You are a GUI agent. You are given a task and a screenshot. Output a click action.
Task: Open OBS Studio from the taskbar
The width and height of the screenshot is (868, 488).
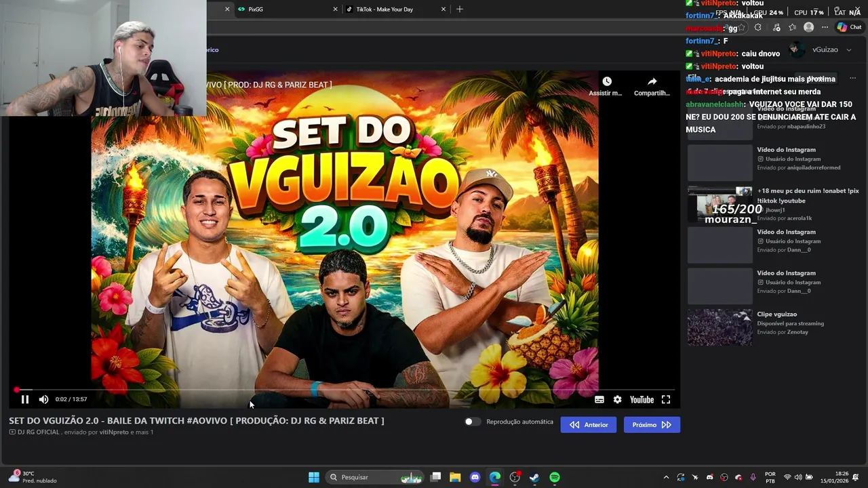point(515,477)
